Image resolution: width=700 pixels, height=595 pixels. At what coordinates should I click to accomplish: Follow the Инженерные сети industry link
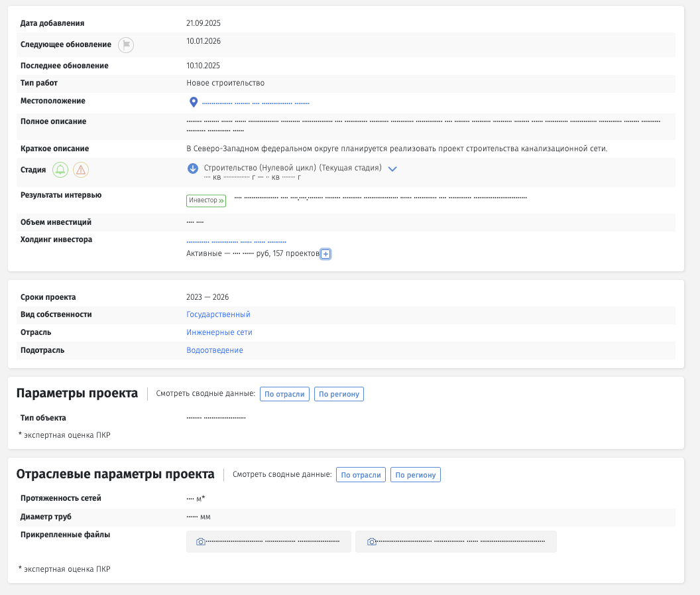tap(219, 332)
